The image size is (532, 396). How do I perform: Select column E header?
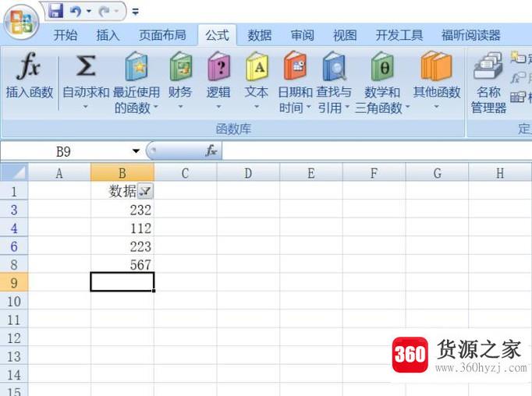tap(311, 173)
